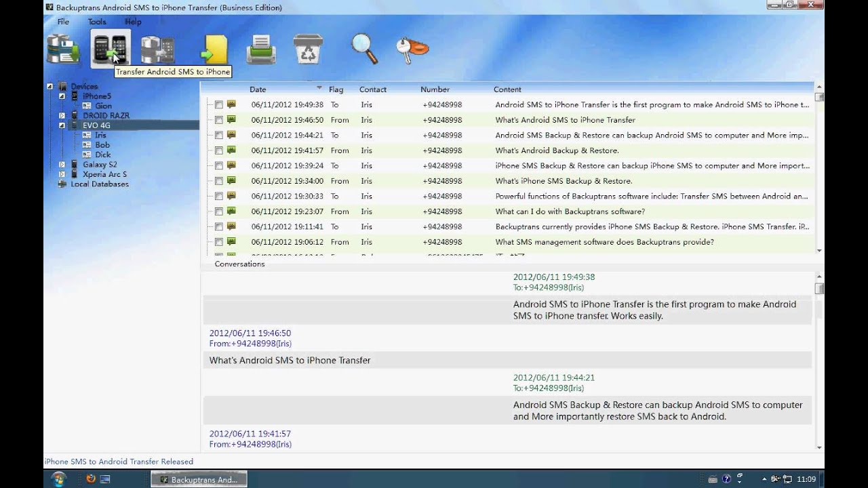This screenshot has height=488, width=868.
Task: Collapse the EVO 4G tree node
Action: (62, 125)
